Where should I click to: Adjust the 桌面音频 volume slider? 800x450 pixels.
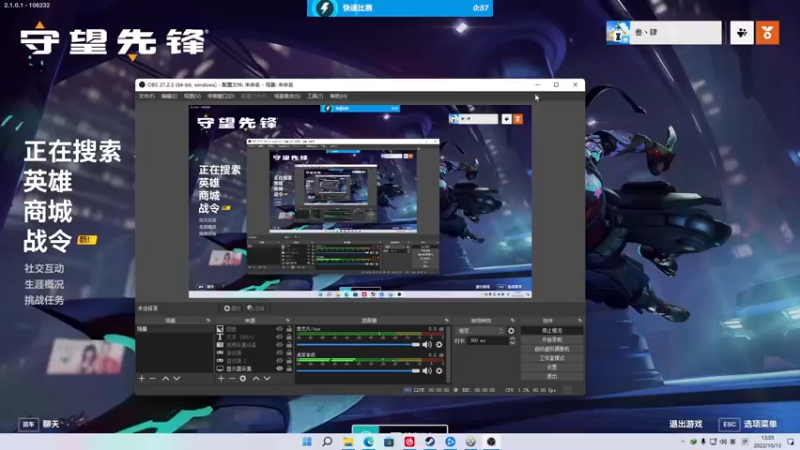pyautogui.click(x=358, y=371)
